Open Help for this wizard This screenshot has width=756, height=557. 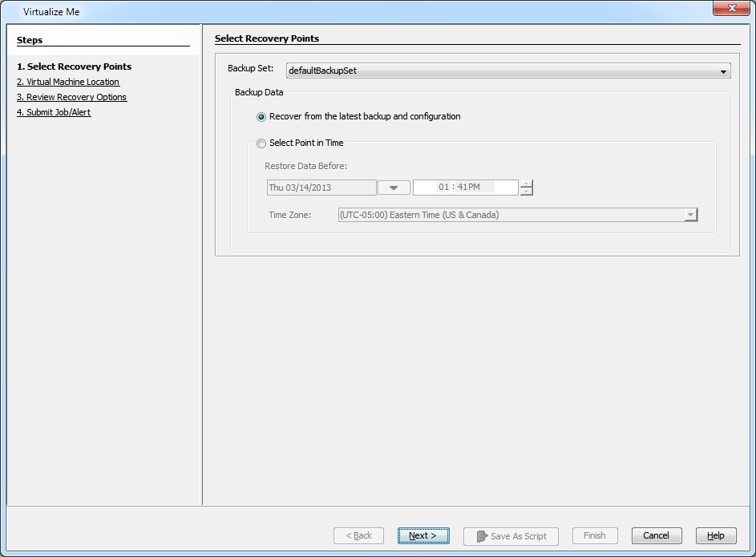[715, 535]
